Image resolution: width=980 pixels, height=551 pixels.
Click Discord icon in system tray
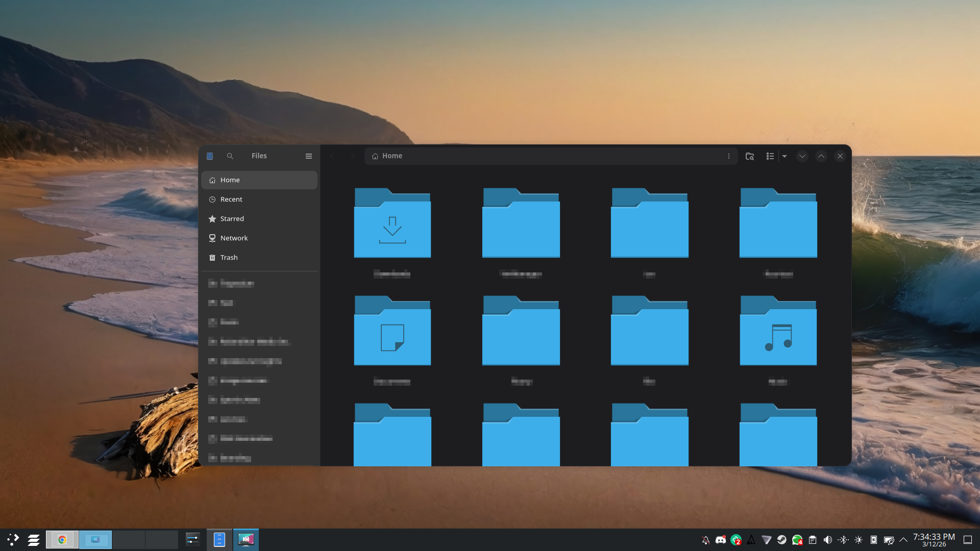click(x=721, y=540)
